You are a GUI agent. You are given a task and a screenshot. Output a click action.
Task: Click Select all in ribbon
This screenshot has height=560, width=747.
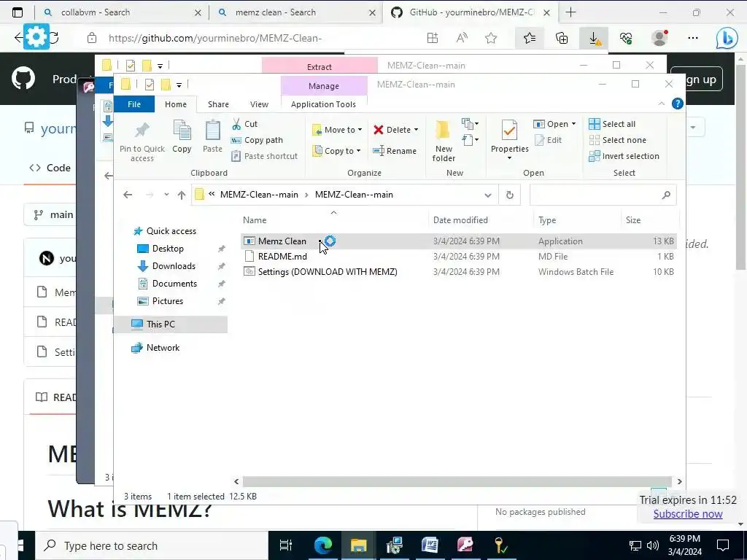pos(612,124)
